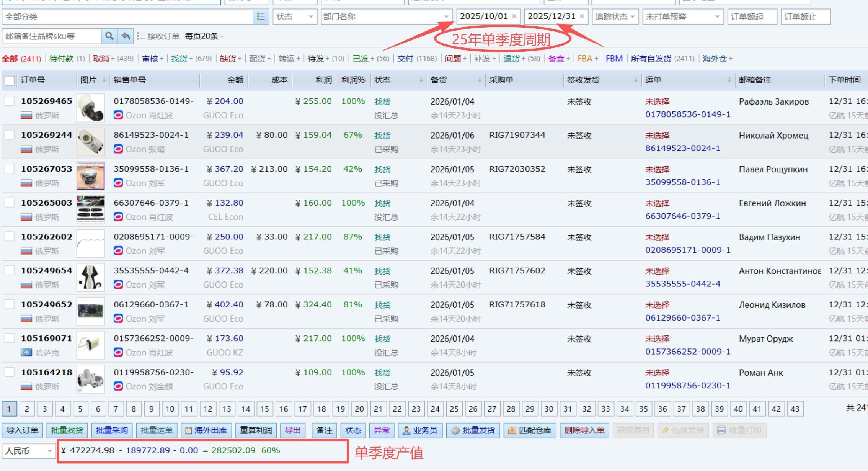Click the 接收订单 list icon
The image size is (868, 471).
[x=140, y=36]
